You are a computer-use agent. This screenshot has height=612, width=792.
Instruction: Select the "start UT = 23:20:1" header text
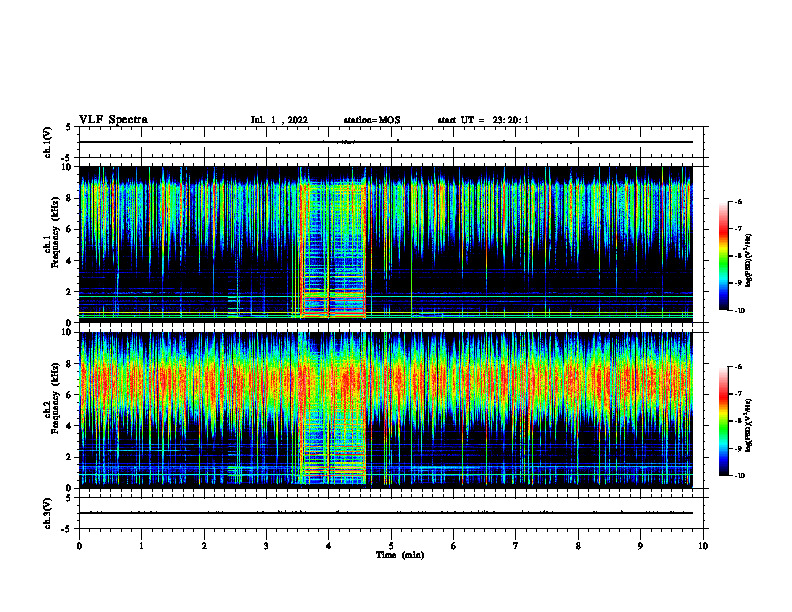click(x=483, y=120)
